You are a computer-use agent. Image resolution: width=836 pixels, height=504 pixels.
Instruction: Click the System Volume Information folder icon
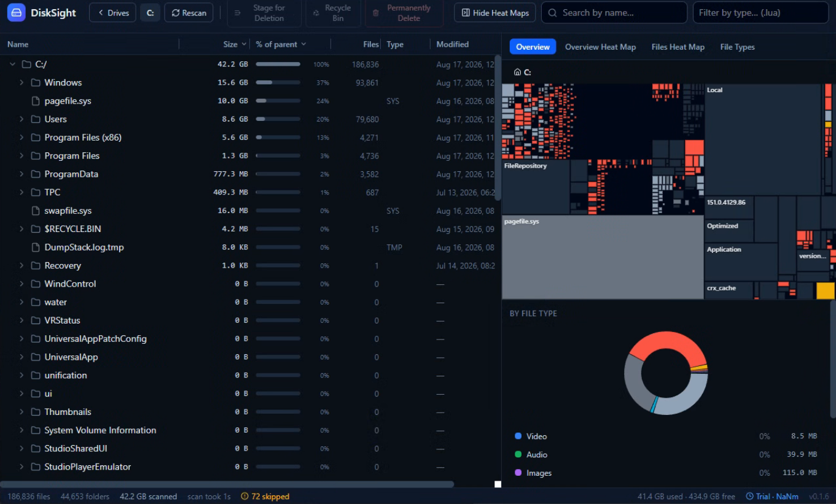(x=36, y=430)
